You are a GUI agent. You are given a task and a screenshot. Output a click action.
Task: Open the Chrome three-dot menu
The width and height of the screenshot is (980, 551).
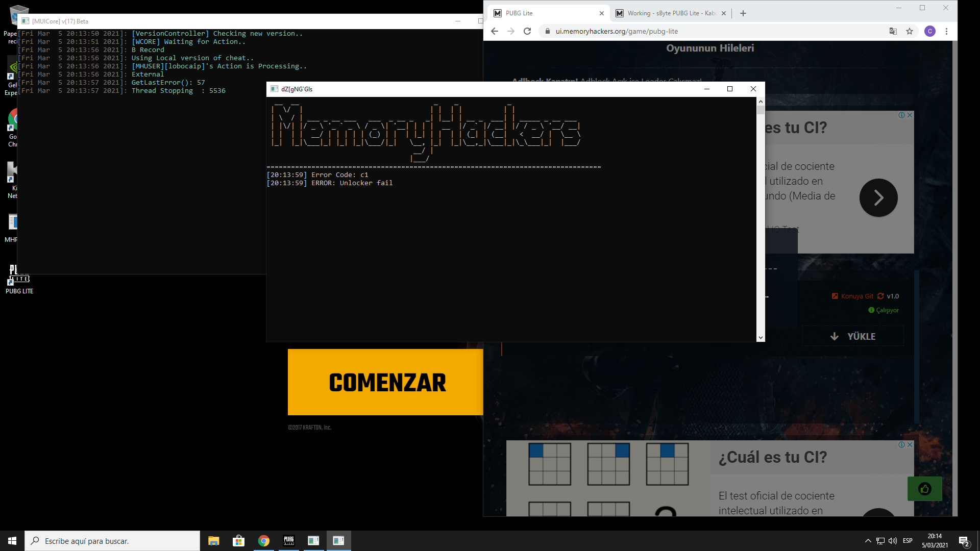[946, 31]
